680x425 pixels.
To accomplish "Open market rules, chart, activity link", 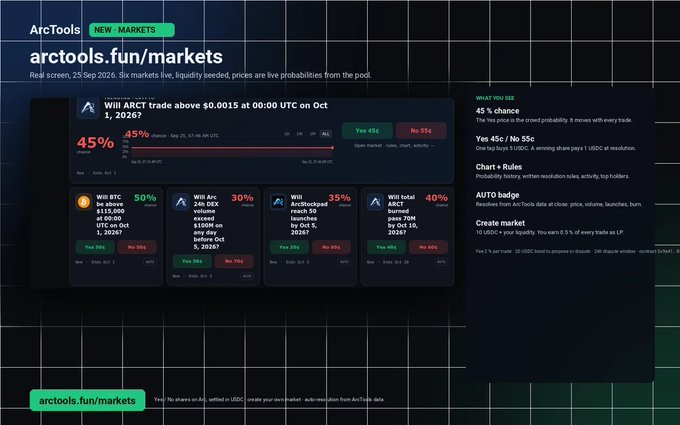I will [x=394, y=146].
